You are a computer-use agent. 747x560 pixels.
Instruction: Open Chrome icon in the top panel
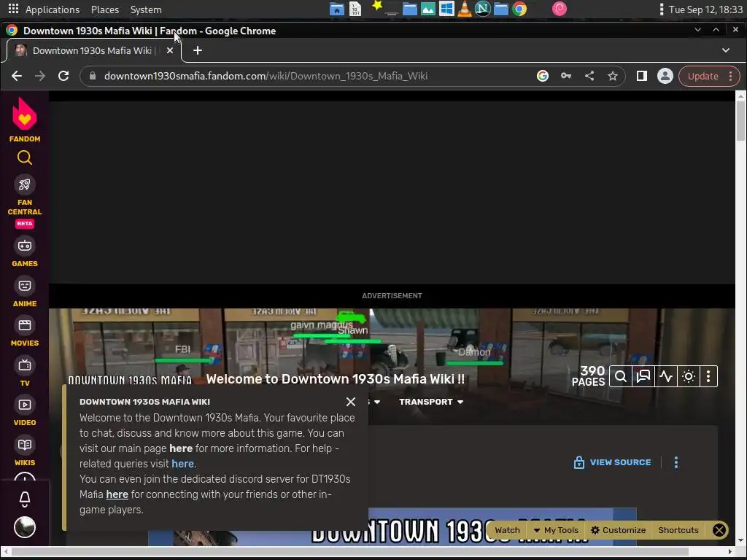tap(519, 9)
